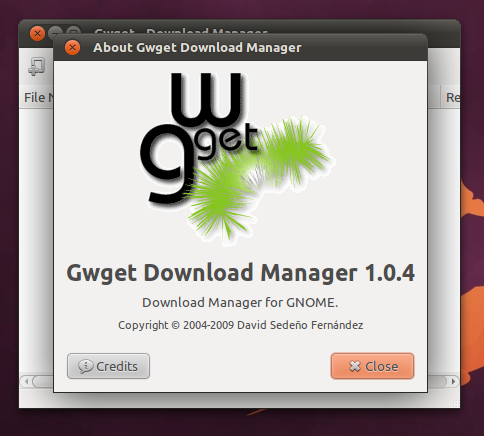This screenshot has height=436, width=484.
Task: Click the new download icon in main window toolbar
Action: point(37,66)
